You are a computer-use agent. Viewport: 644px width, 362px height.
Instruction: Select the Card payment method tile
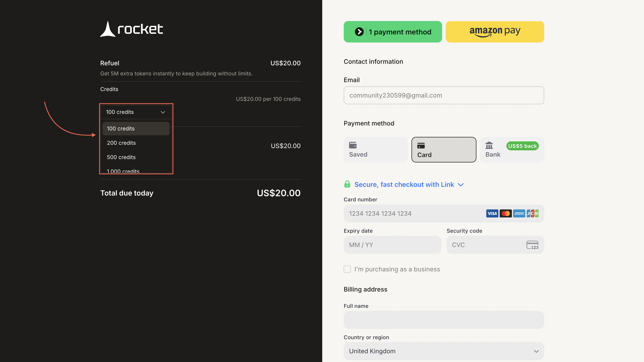click(x=444, y=149)
